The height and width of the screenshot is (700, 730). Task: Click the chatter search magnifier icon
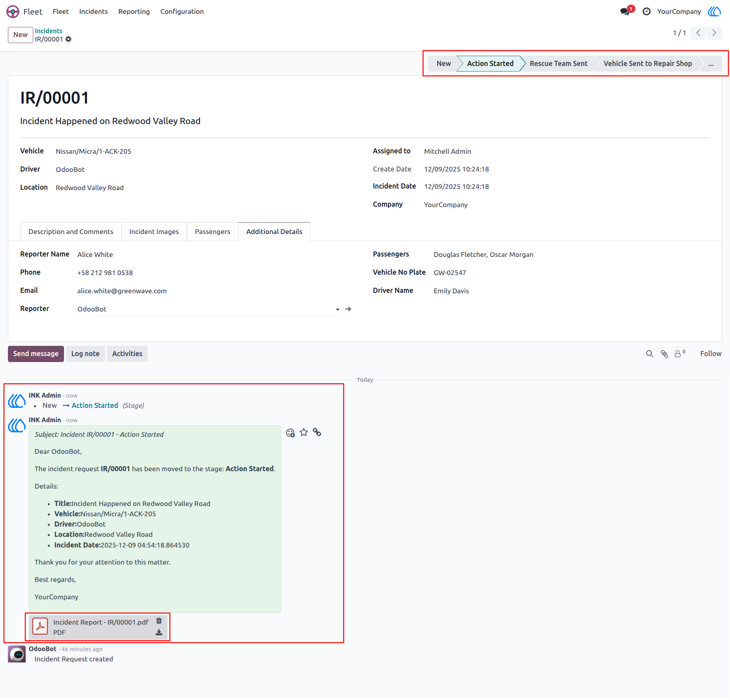(x=649, y=354)
